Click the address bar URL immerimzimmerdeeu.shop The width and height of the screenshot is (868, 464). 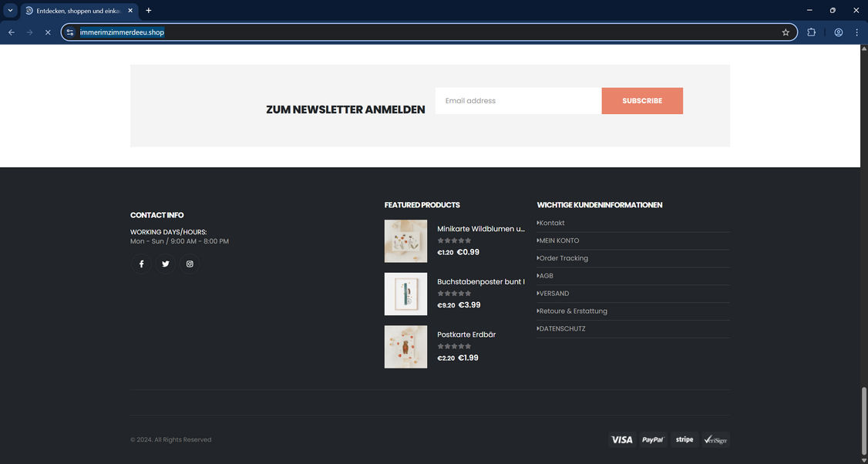[122, 32]
